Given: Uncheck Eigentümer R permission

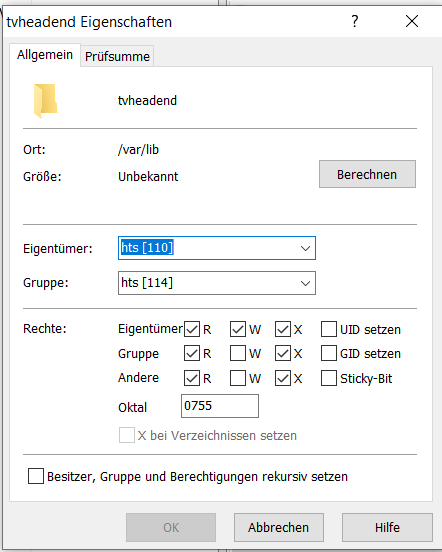Looking at the screenshot, I should tap(192, 329).
